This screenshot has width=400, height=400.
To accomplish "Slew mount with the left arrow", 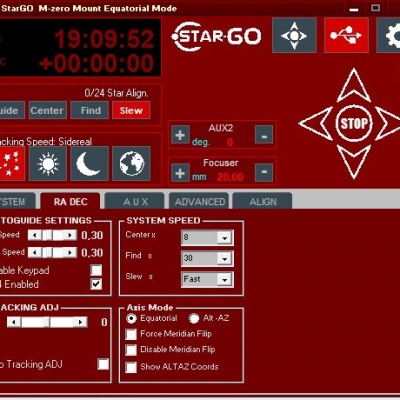I will click(x=315, y=123).
